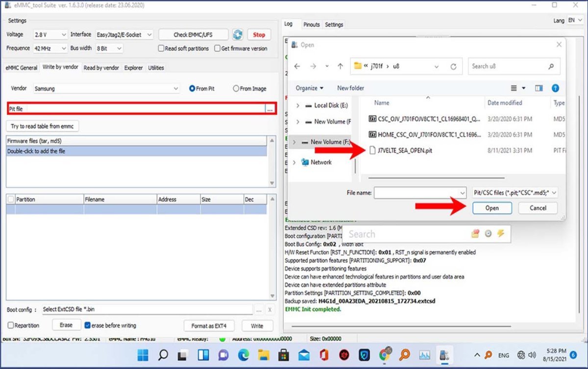This screenshot has height=369, width=588.
Task: Open the volume control in system tray
Action: tap(533, 354)
